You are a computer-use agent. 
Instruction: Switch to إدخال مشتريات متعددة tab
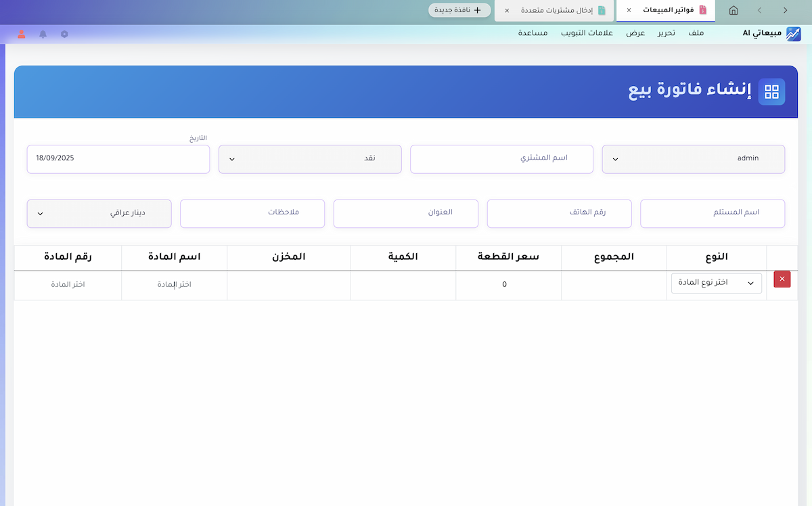click(x=556, y=10)
